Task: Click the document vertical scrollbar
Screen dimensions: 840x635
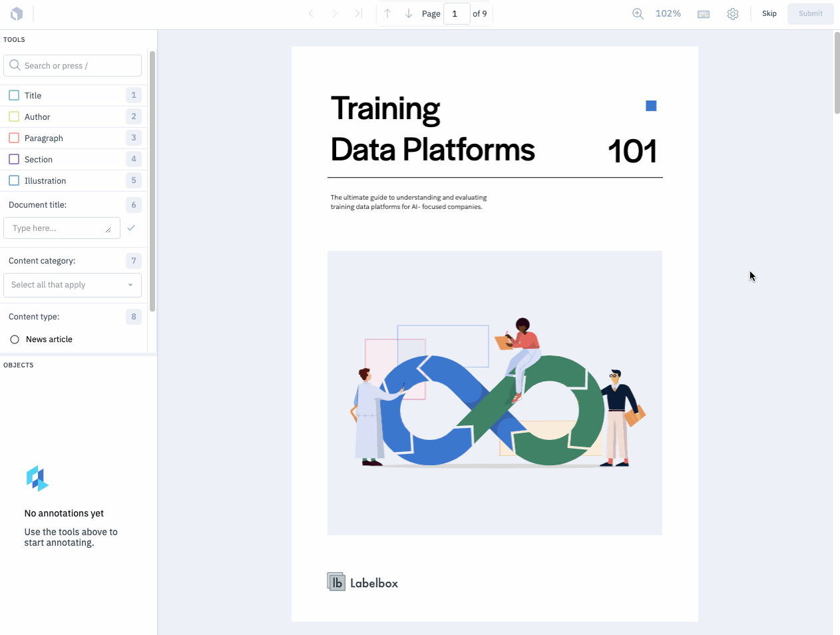Action: tap(837, 73)
